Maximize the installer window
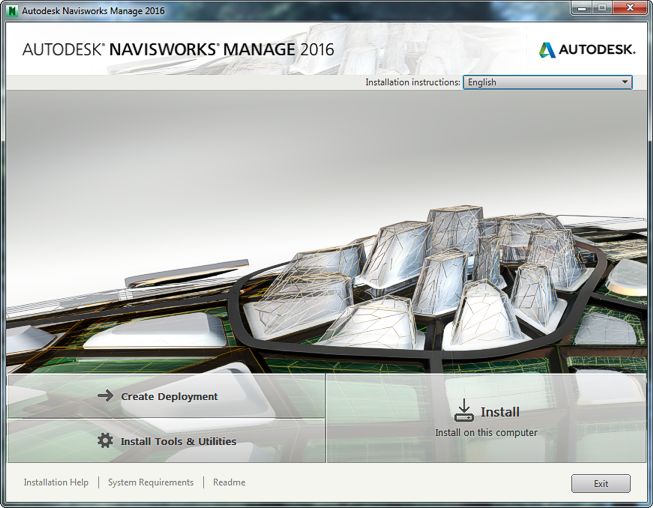This screenshot has height=508, width=653. coord(602,8)
